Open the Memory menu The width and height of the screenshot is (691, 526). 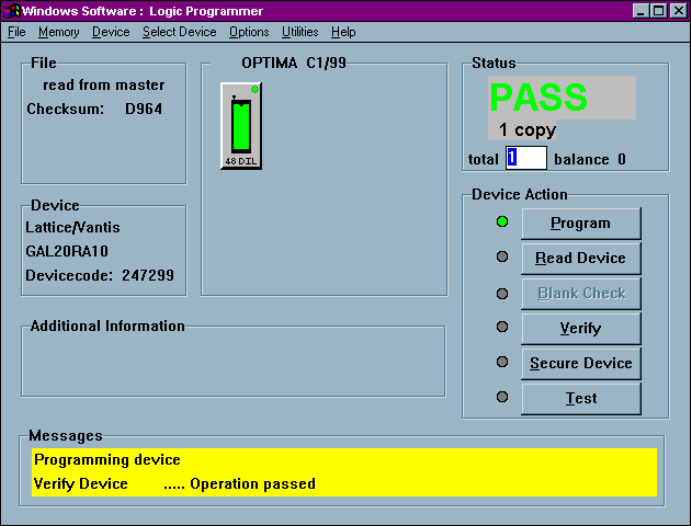[x=59, y=32]
